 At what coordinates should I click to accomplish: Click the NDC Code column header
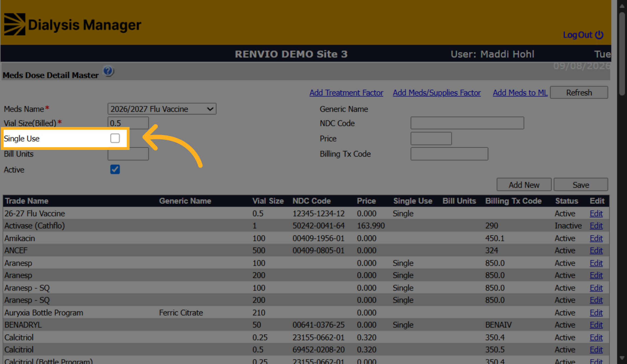[x=312, y=201]
